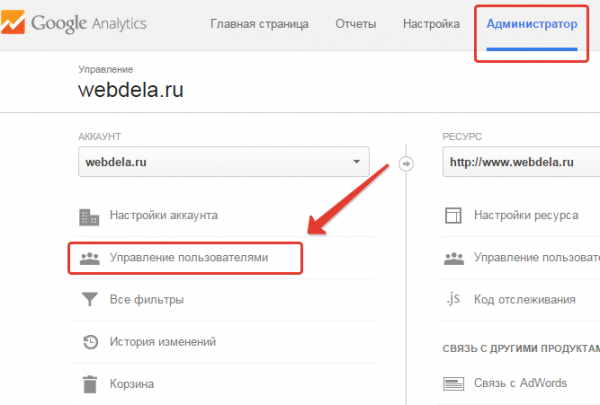
Task: Click the building icon for Настройки аккаунта
Action: (89, 217)
